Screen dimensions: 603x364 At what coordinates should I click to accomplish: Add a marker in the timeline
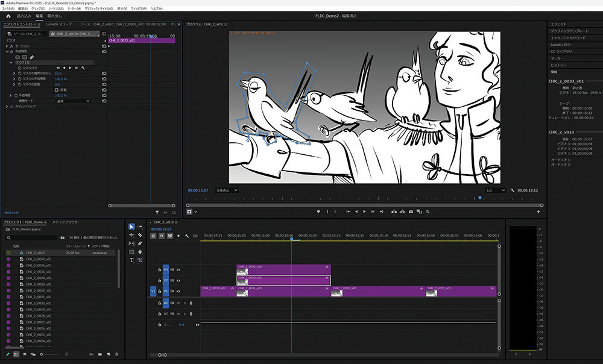pyautogui.click(x=178, y=236)
